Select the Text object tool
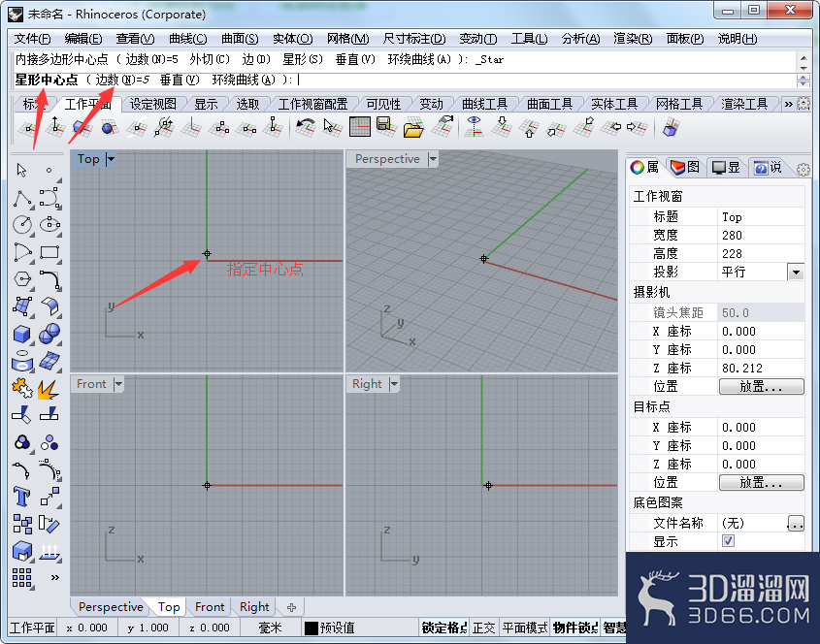The width and height of the screenshot is (820, 644). (22, 497)
